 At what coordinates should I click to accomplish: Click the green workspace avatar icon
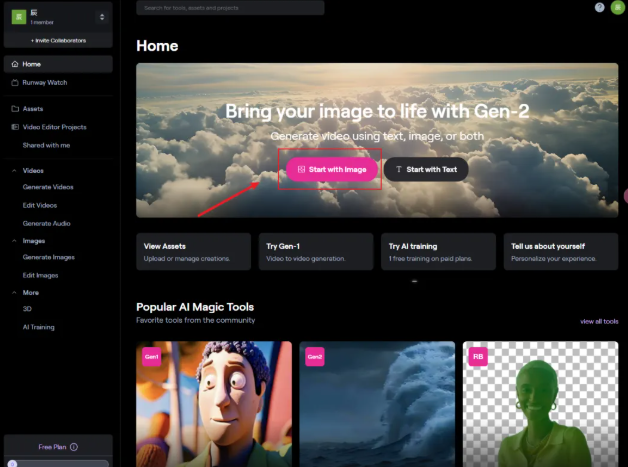point(19,17)
